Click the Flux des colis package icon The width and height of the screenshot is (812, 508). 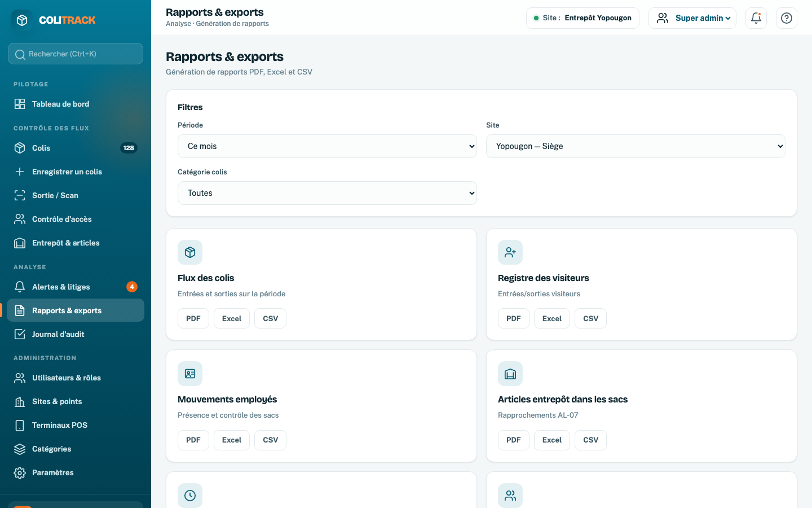[x=190, y=252]
